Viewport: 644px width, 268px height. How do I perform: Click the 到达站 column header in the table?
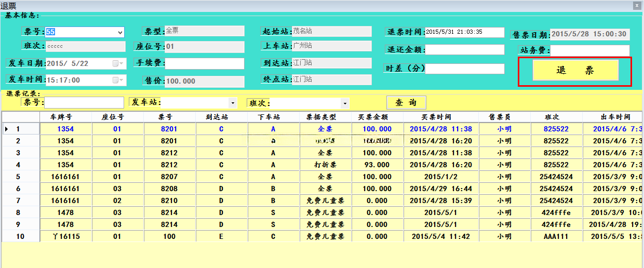click(222, 117)
